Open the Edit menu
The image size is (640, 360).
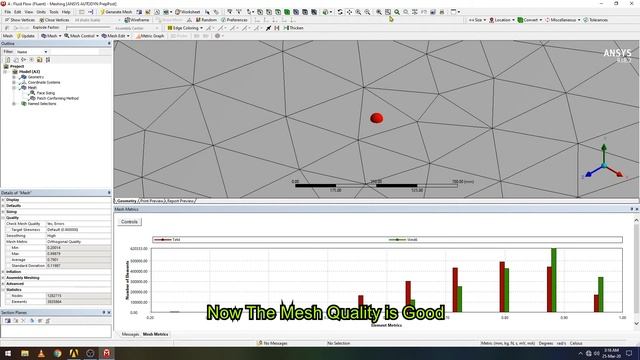tap(18, 12)
